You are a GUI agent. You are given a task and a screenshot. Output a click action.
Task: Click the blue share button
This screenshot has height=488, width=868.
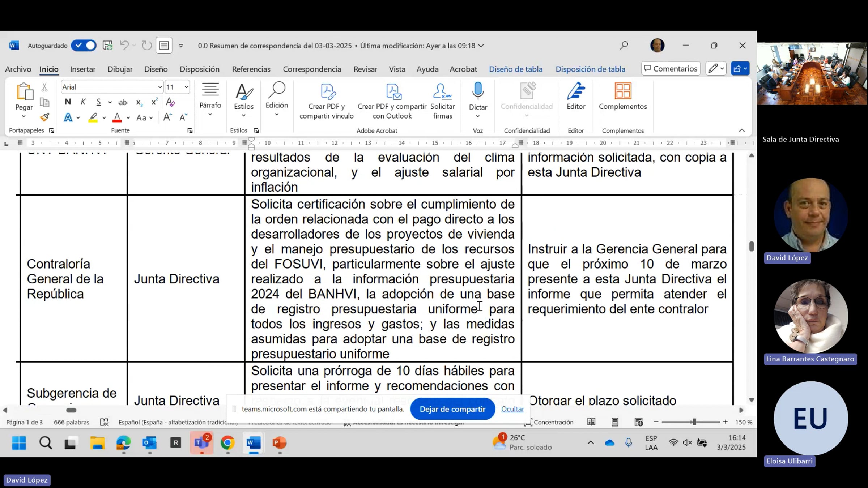[x=740, y=69]
